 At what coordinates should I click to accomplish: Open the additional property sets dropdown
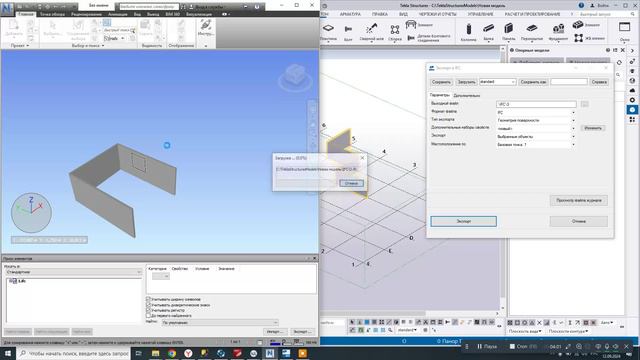(x=536, y=129)
